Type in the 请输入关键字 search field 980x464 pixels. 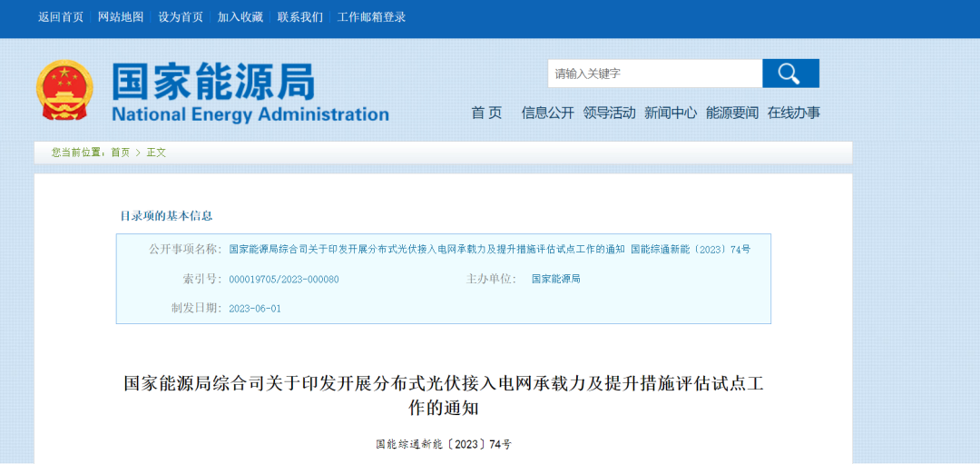point(653,74)
